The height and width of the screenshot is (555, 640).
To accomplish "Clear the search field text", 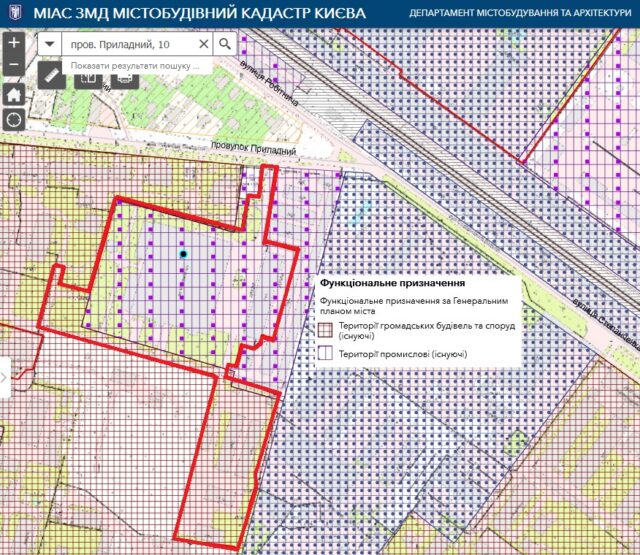I will pos(203,45).
